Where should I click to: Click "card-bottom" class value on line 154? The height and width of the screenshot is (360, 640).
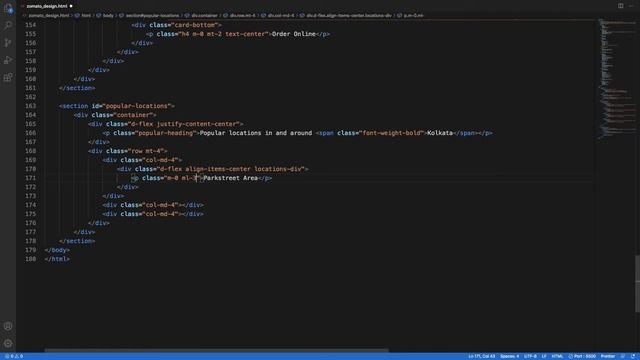pyautogui.click(x=194, y=25)
